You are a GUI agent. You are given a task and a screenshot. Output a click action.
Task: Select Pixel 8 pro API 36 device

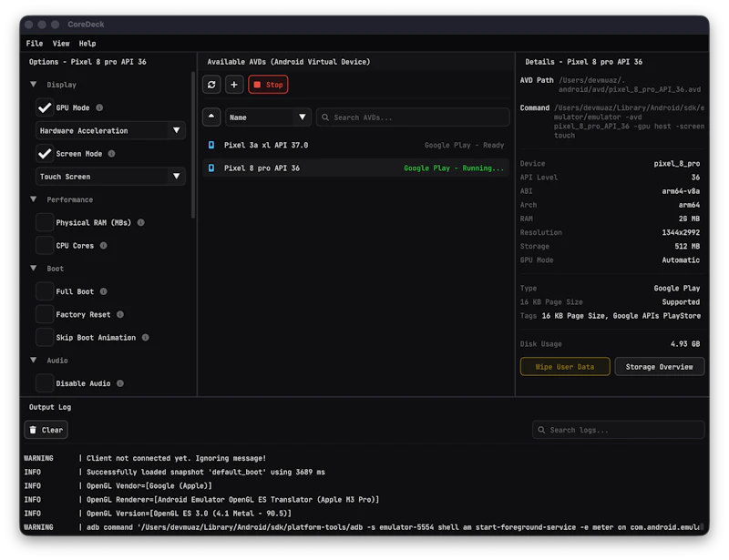click(x=356, y=168)
